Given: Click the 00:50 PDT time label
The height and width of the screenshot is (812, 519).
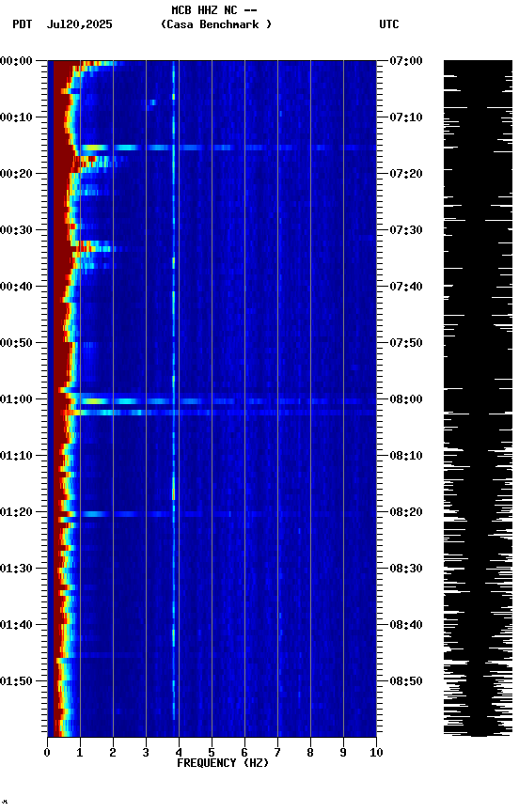Looking at the screenshot, I should click(16, 343).
